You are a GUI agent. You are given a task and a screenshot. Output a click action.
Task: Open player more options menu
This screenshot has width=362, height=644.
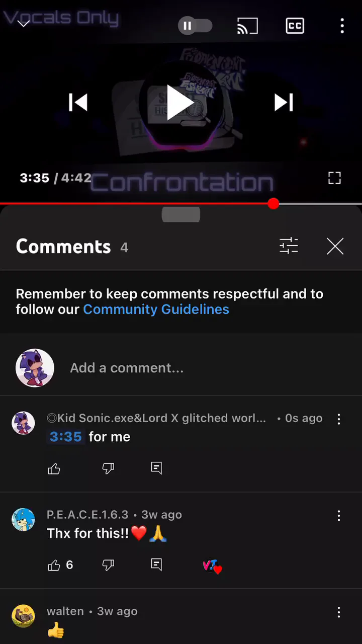click(342, 26)
